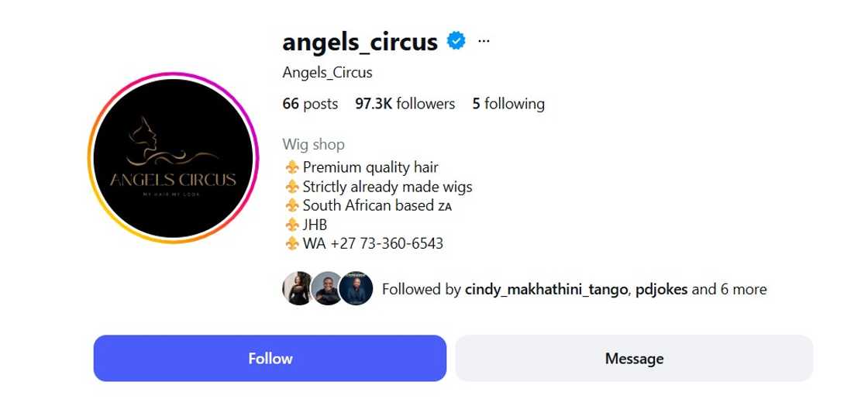Viewport: 868px width, 399px height.
Task: Click the blue verified badge icon
Action: [456, 41]
